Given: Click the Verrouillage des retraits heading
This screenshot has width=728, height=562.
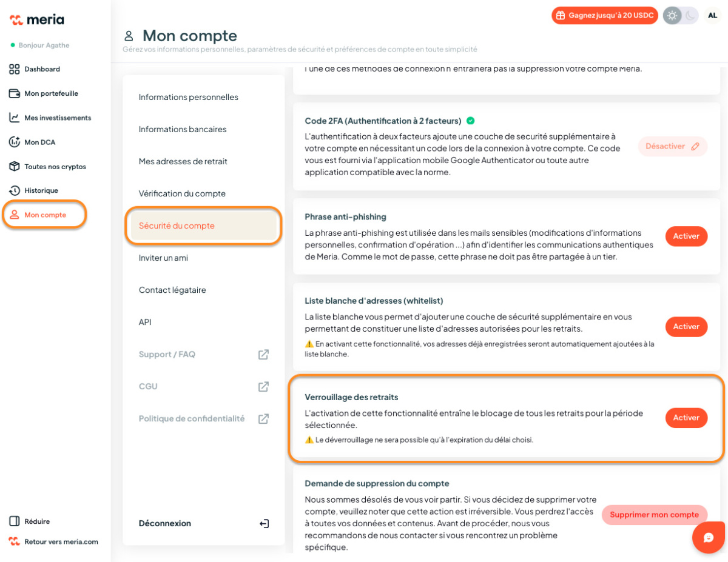Looking at the screenshot, I should click(x=351, y=397).
